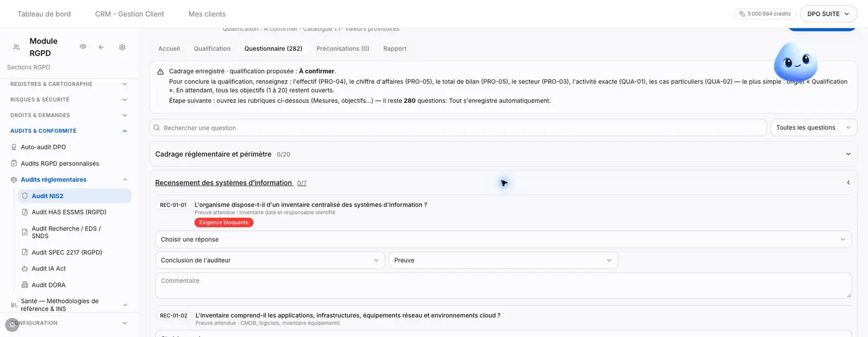Viewport: 868px width, 337px height.
Task: Switch to Préconisations (0) tab
Action: pos(343,48)
